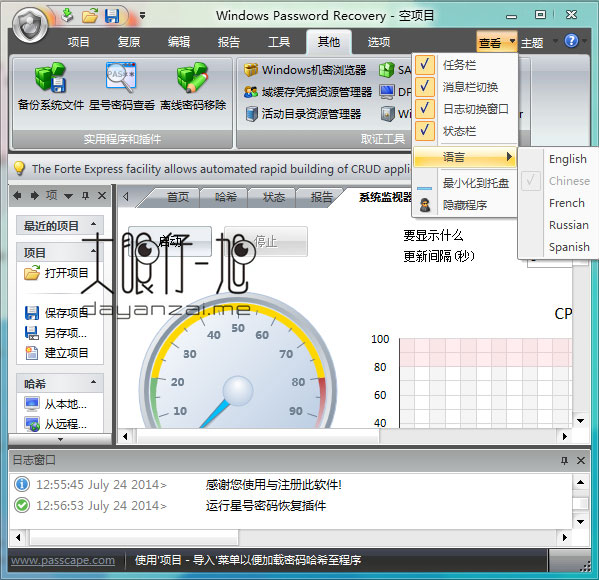Select 从远程... import from remote computer
Screen dimensions: 599x580
56,424
